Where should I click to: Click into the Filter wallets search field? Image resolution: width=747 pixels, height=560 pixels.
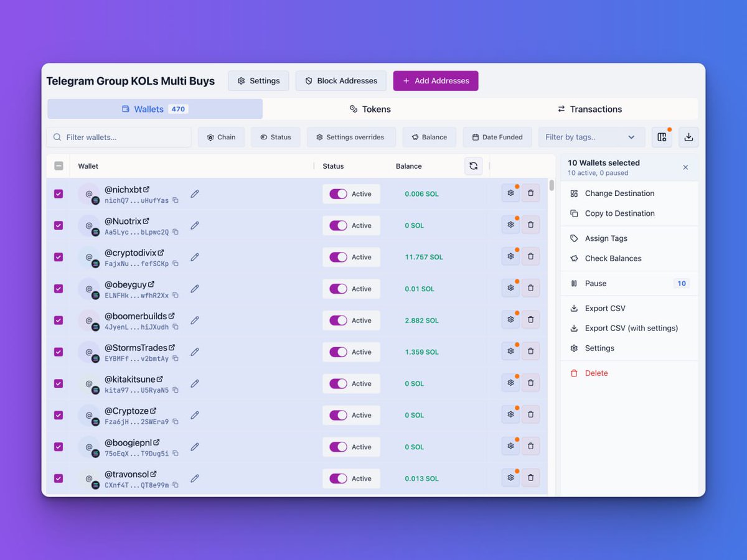pos(119,138)
